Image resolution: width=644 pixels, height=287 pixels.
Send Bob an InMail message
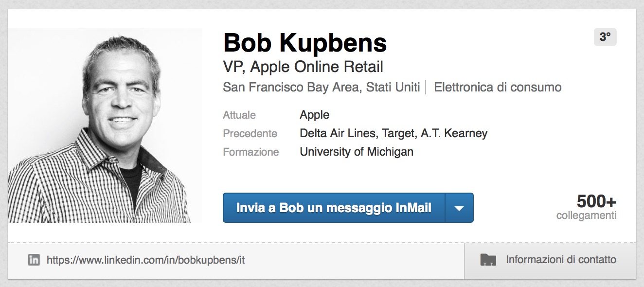click(334, 208)
